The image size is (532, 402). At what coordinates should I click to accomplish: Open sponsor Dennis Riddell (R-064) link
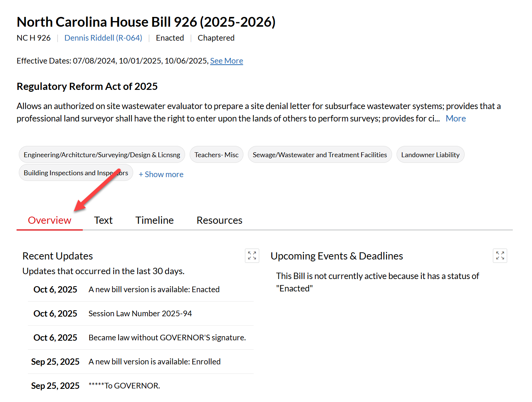click(103, 38)
